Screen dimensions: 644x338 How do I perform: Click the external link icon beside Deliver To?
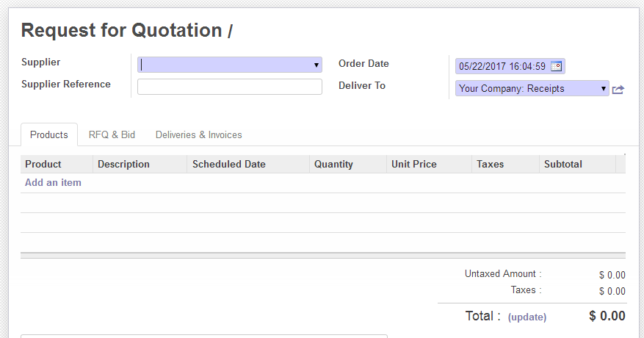618,89
